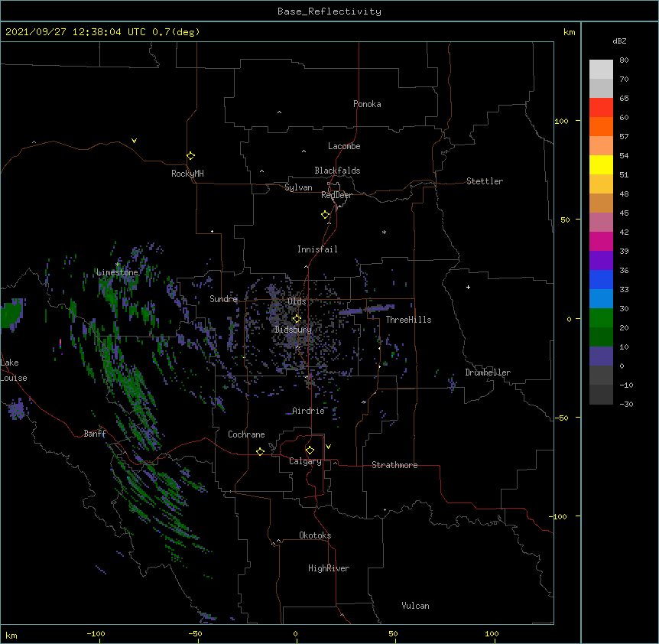Click the yellow V marker east of Calgary
The image size is (659, 644).
pos(328,447)
